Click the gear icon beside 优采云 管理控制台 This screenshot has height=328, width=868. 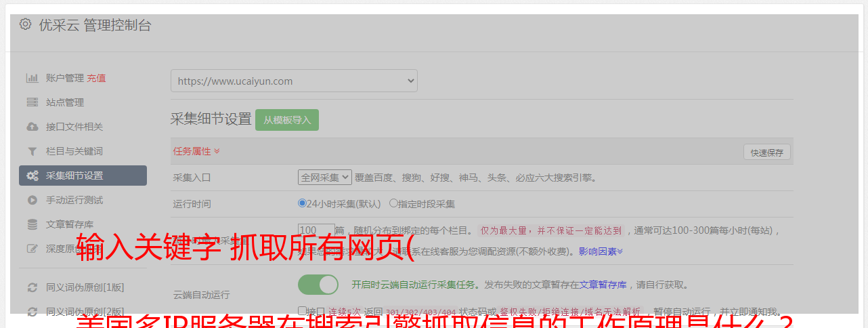25,24
